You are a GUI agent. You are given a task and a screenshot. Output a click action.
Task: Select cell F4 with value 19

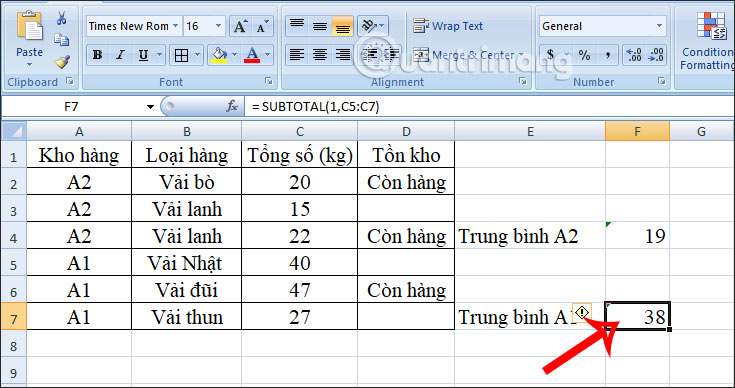coord(637,236)
